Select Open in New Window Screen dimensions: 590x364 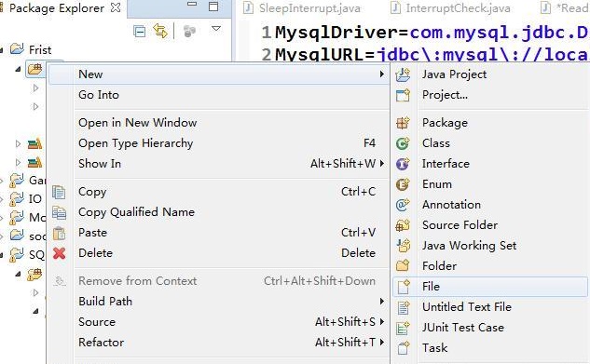tap(219, 123)
